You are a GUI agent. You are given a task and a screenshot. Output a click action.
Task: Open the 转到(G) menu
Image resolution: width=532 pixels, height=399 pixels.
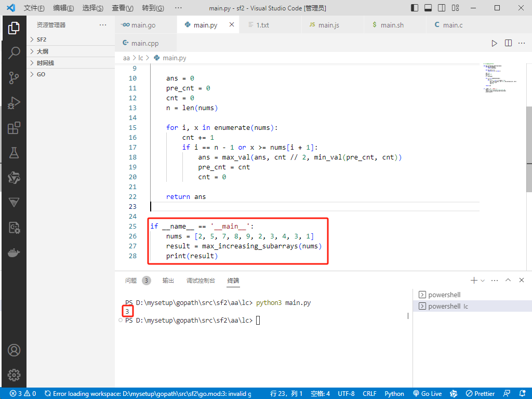153,8
